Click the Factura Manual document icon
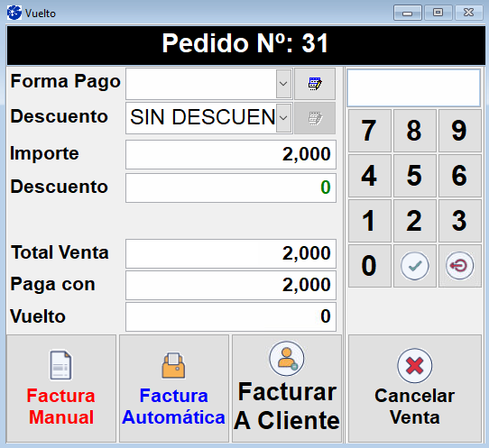 point(60,365)
